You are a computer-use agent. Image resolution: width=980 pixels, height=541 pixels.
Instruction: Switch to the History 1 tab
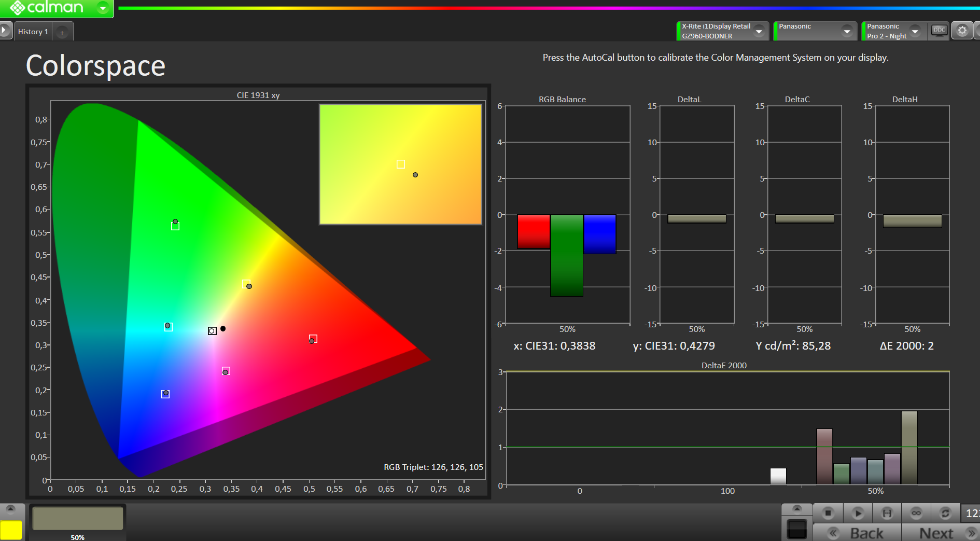click(x=33, y=32)
